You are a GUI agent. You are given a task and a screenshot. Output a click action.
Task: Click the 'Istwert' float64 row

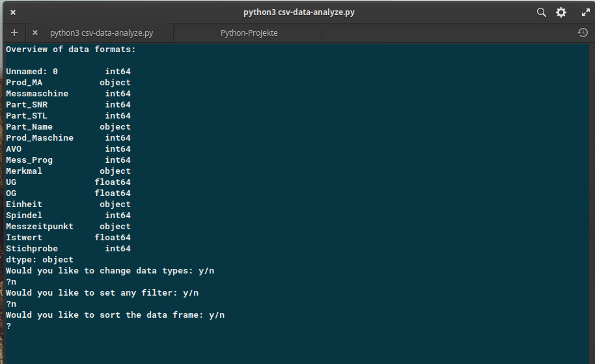pyautogui.click(x=68, y=238)
